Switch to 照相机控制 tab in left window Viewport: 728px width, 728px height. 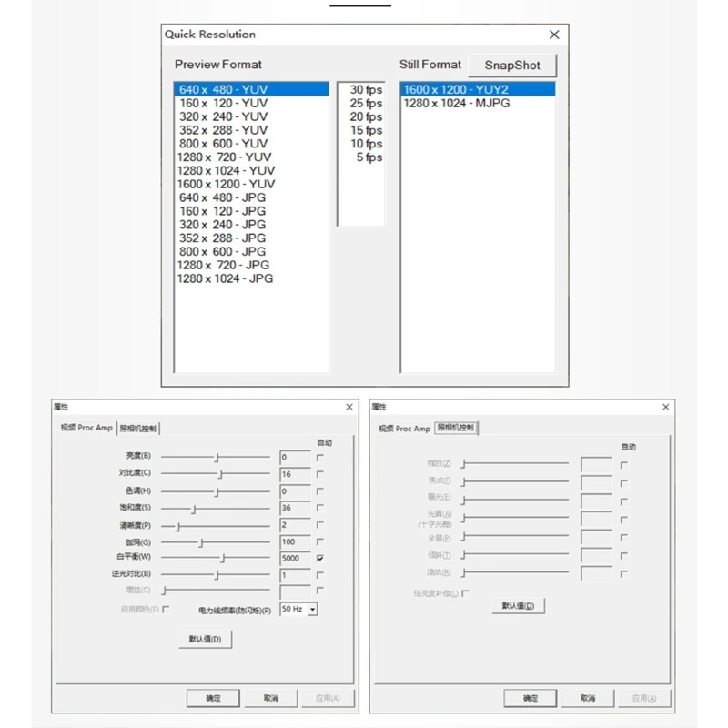[x=138, y=428]
